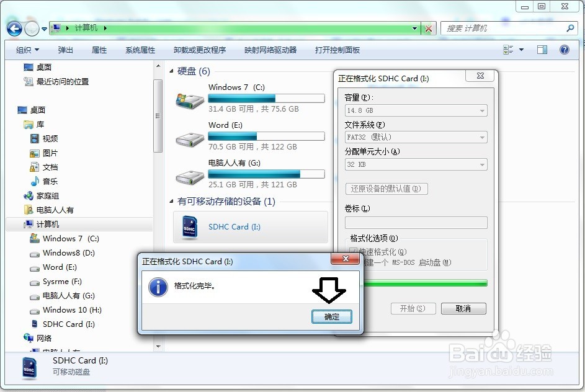Click the 电脑人人有 (G:) usage bar
This screenshot has width=585, height=392.
coord(266,174)
